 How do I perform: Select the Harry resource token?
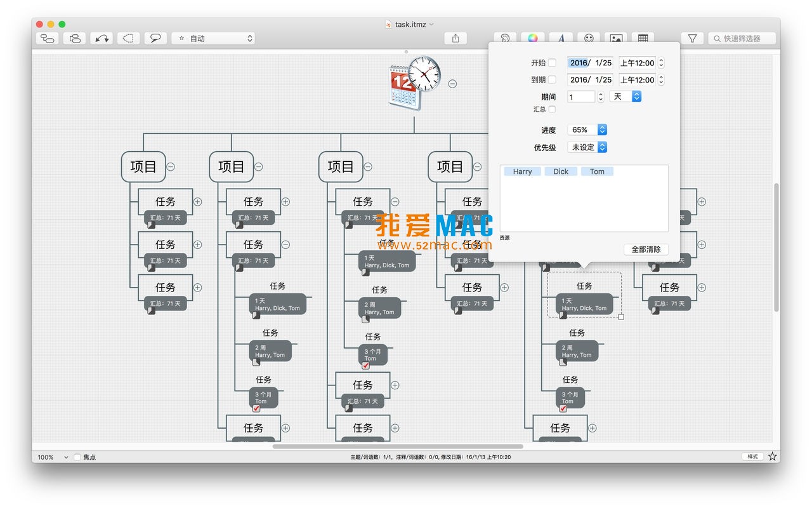point(523,171)
